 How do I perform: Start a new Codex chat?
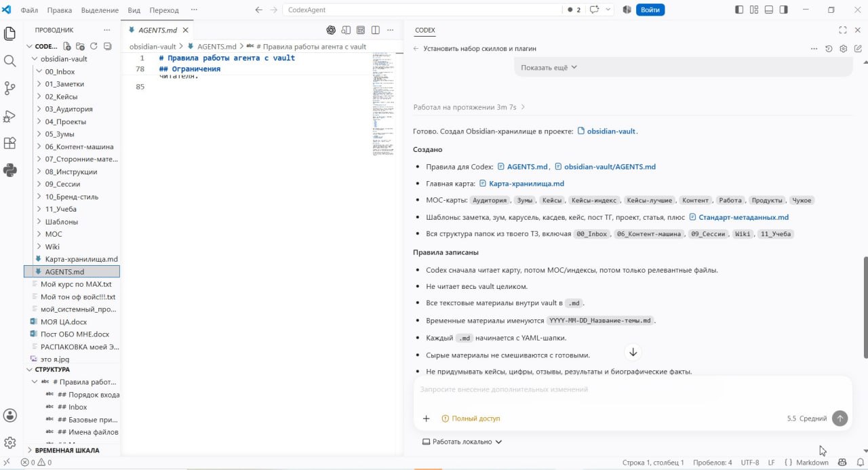(x=858, y=49)
